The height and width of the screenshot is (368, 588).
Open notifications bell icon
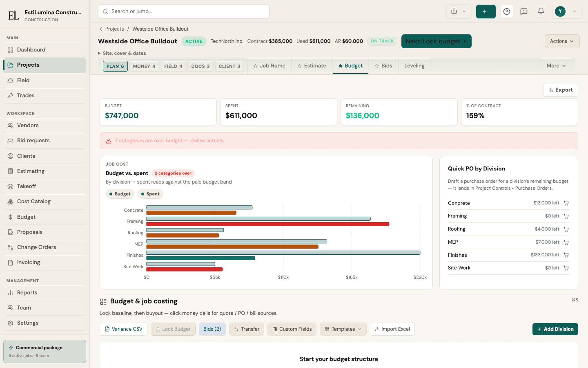tap(541, 11)
